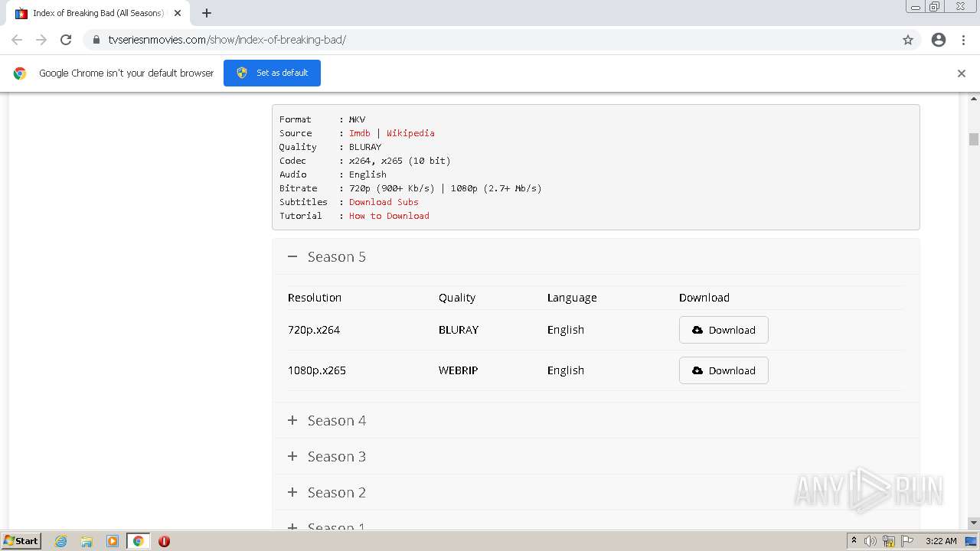
Task: Bookmark this page with the star icon
Action: (x=908, y=40)
